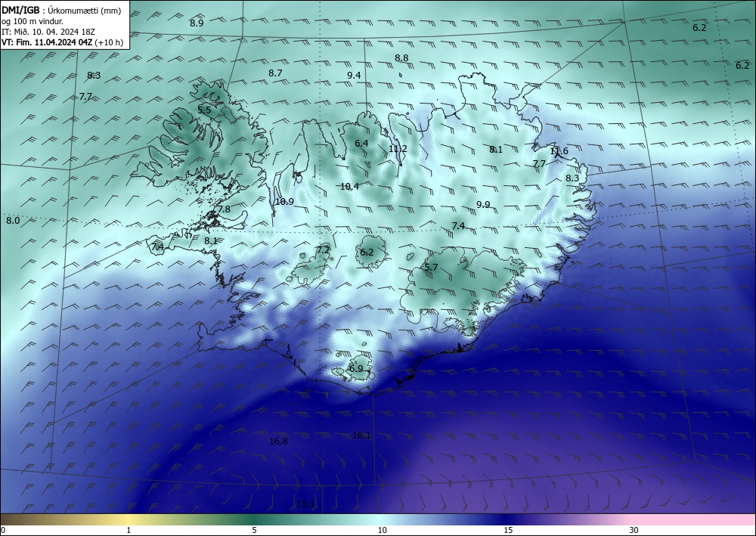Select the 11.2 value on the map
The width and height of the screenshot is (756, 536).
pyautogui.click(x=398, y=148)
